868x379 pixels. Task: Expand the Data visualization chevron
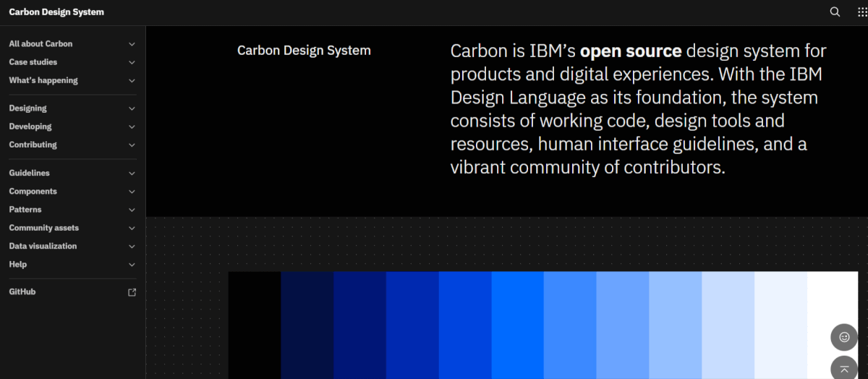coord(132,246)
